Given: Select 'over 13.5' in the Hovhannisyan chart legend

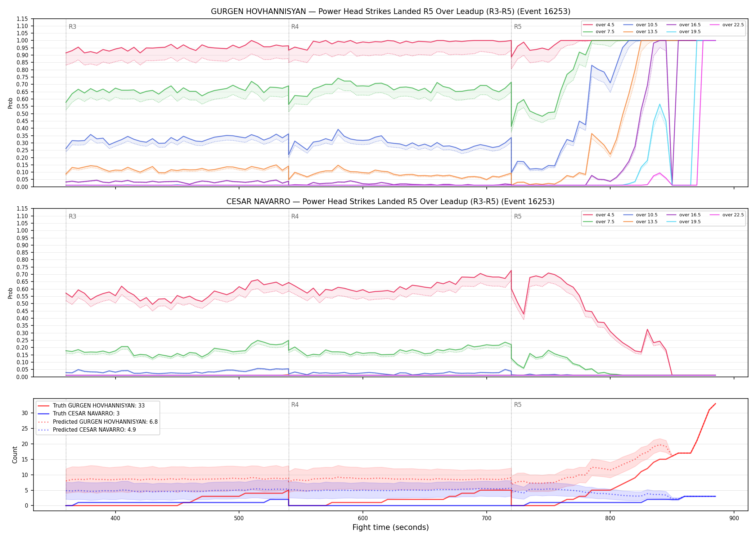Looking at the screenshot, I should tap(640, 32).
